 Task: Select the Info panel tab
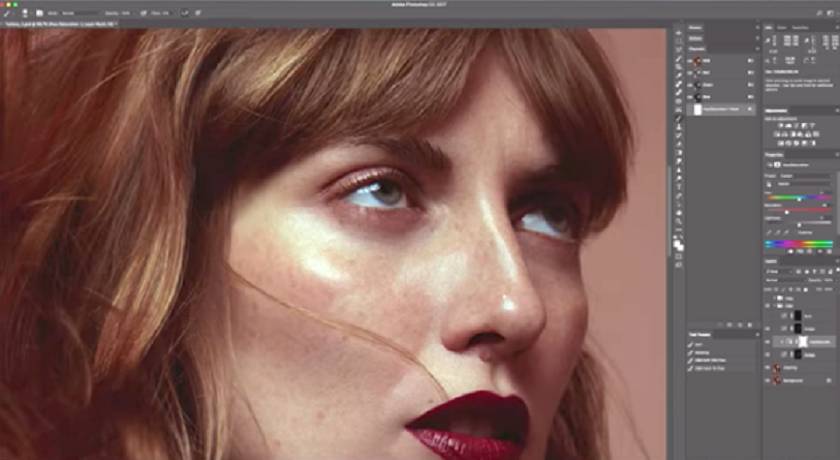769,28
